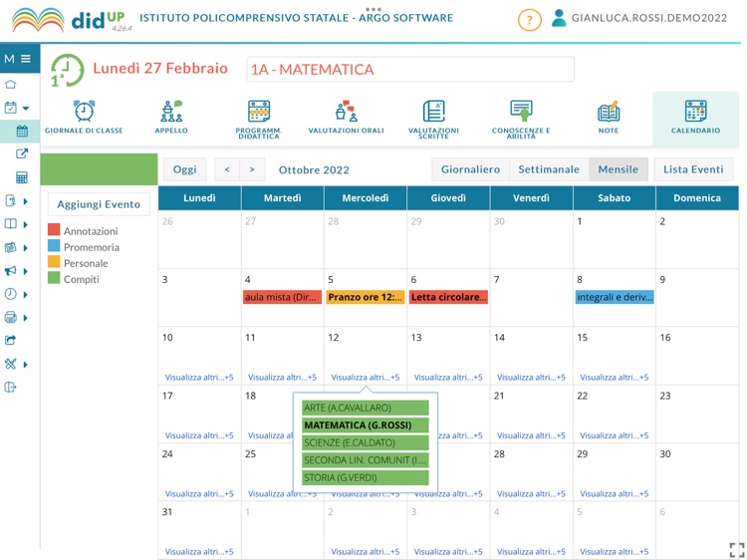Open Valutazioni Scritte
The image size is (747, 560).
[433, 119]
